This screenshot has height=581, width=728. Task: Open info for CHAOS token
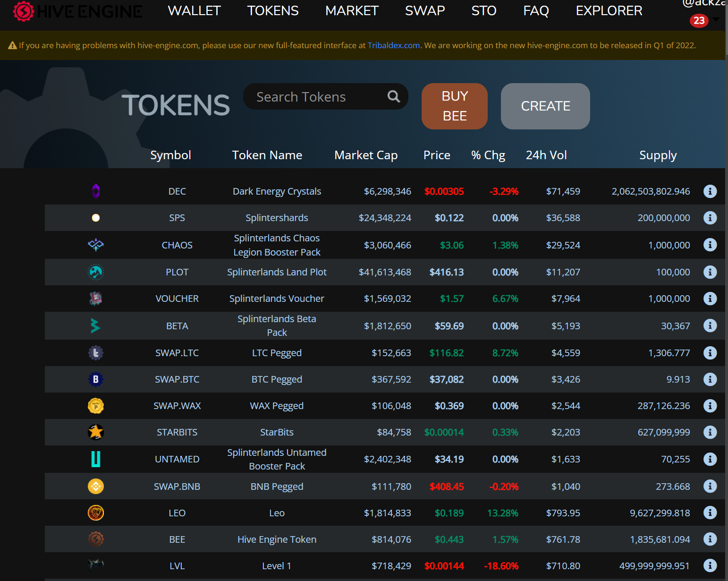(710, 245)
